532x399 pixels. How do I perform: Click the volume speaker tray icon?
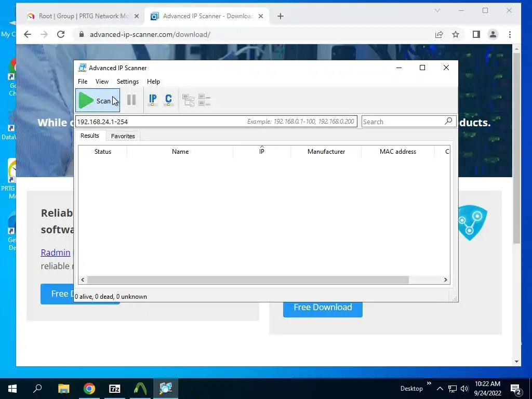click(x=464, y=389)
